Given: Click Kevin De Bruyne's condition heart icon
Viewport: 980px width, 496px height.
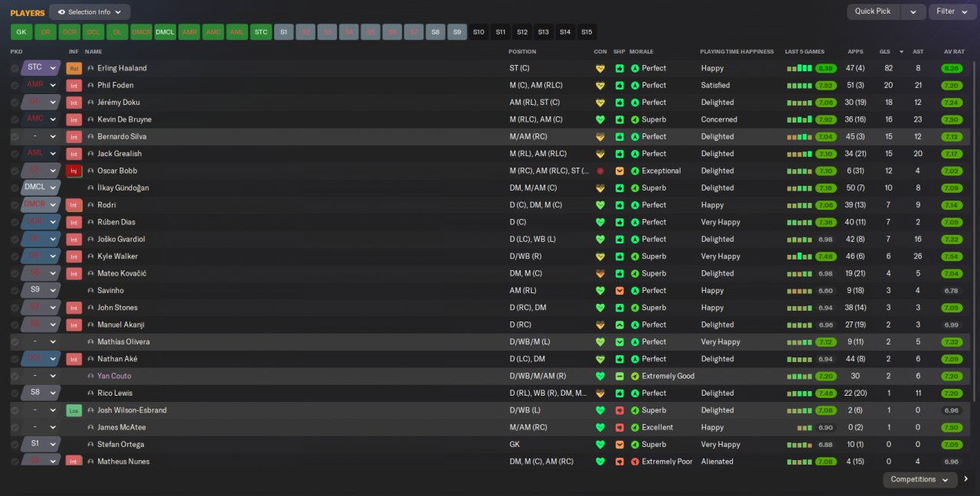Looking at the screenshot, I should tap(600, 119).
